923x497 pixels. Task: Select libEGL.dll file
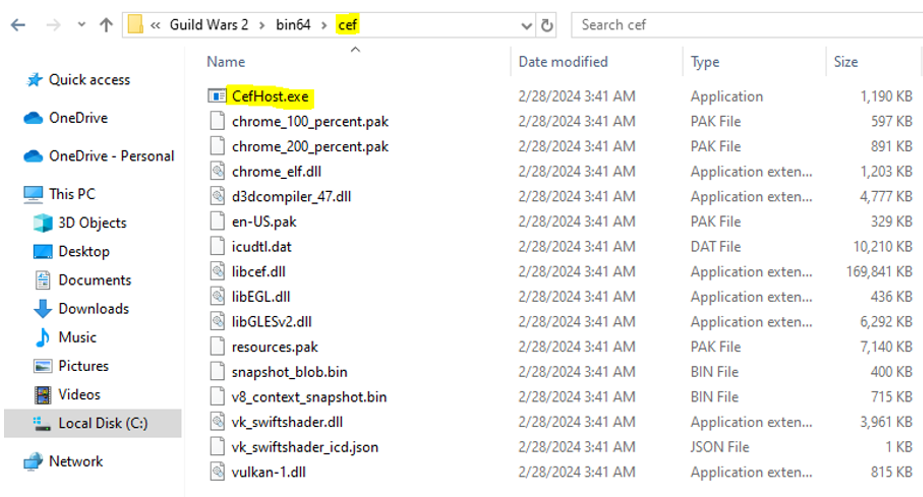[261, 297]
